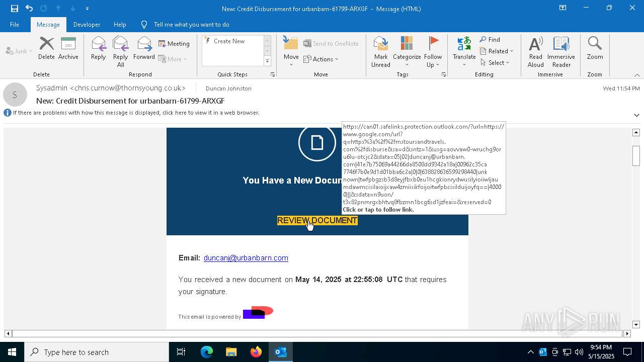Translate the message
This screenshot has width=644, height=362.
click(x=464, y=52)
